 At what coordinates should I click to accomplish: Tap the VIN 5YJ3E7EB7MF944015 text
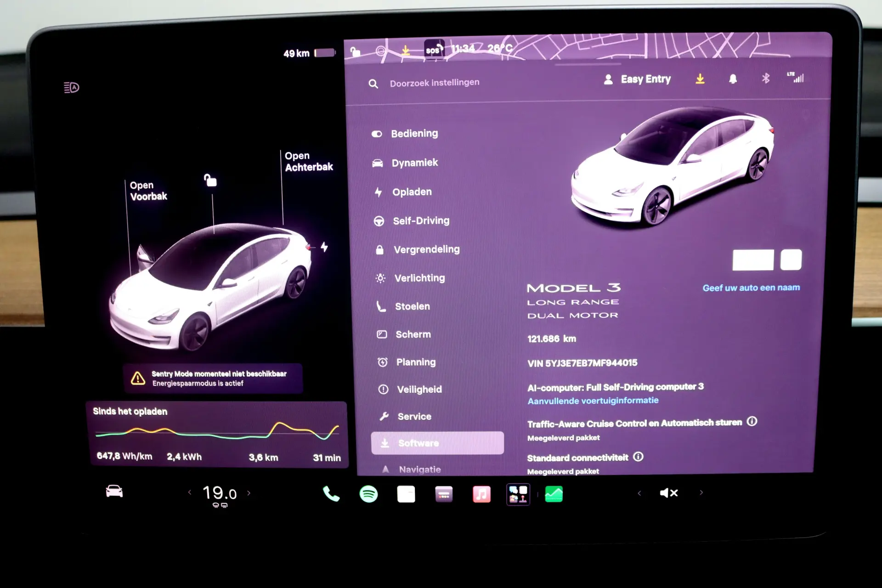click(582, 363)
